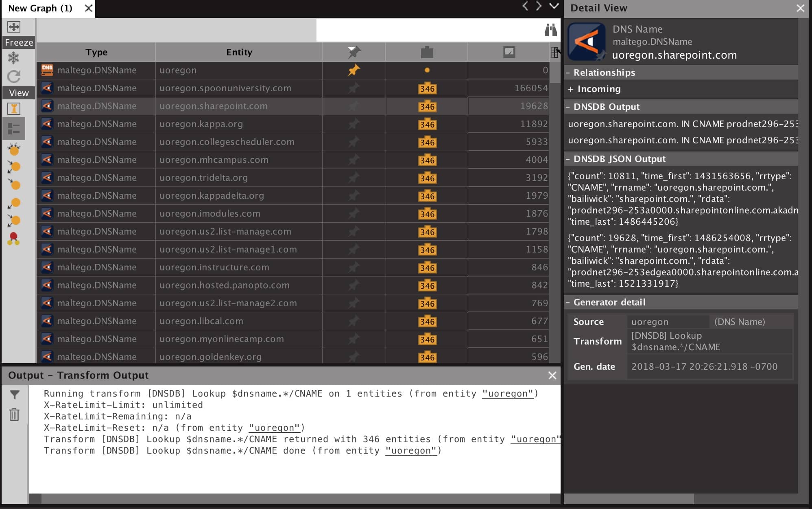This screenshot has width=812, height=509.
Task: Click the DNS icon of uoregon row
Action: pyautogui.click(x=47, y=70)
